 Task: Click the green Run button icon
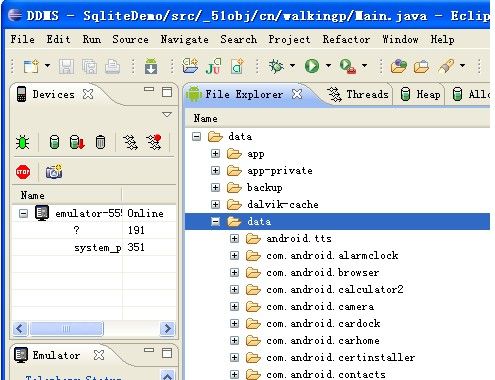312,66
